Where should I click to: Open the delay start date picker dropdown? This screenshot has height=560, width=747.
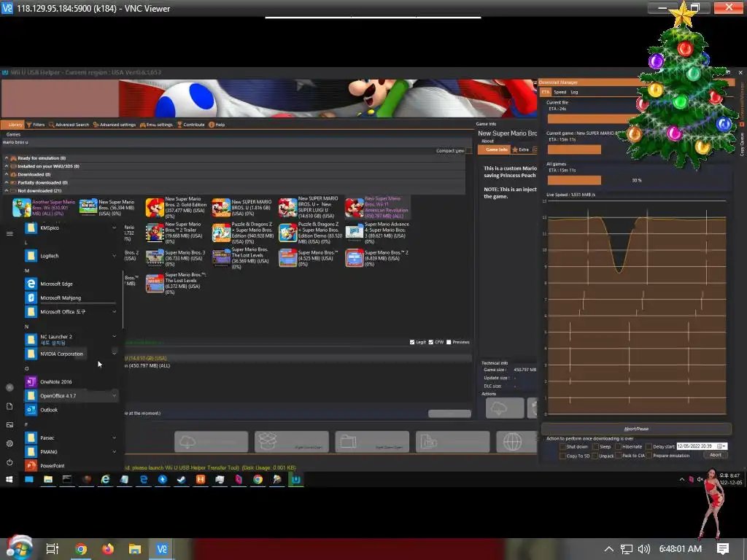[721, 446]
